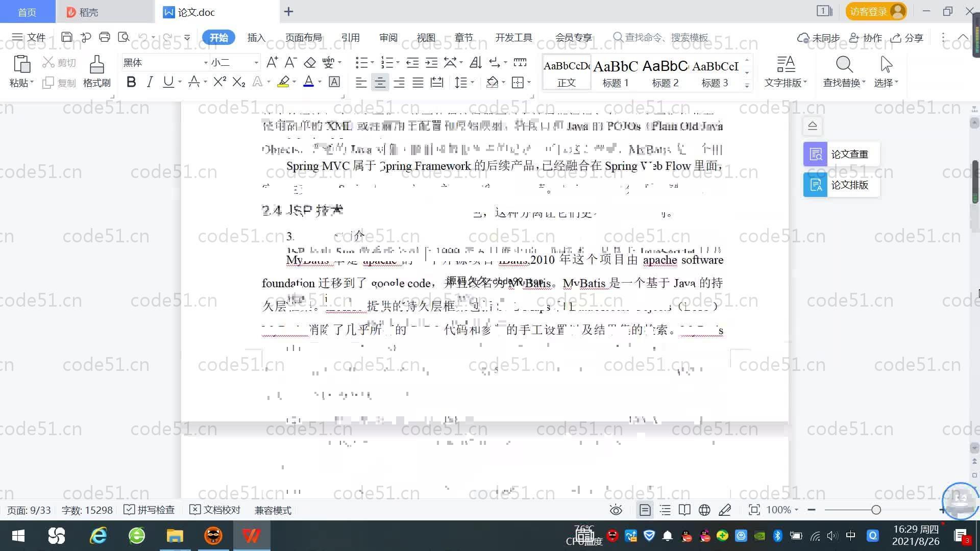
Task: Open the font name 黑体 dropdown
Action: coord(206,63)
